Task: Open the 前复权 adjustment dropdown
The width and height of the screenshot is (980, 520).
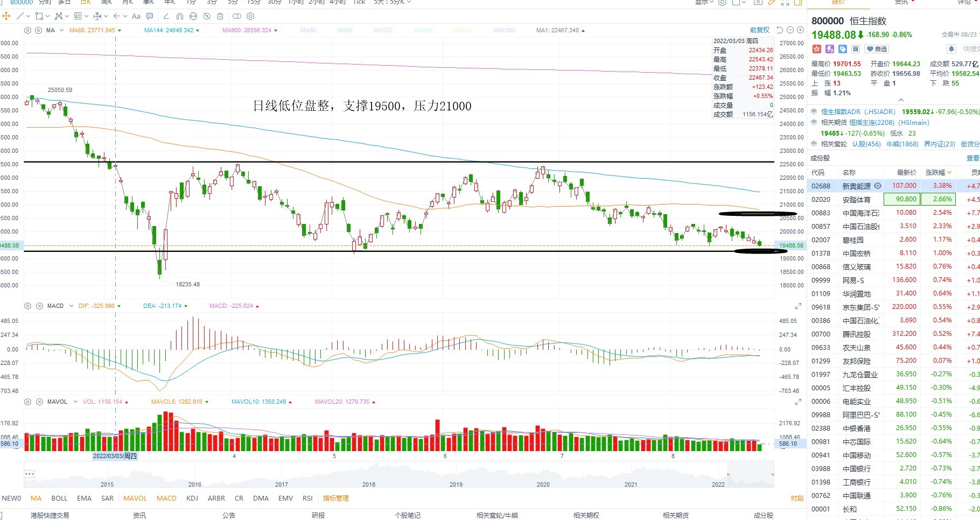Action: (x=759, y=30)
